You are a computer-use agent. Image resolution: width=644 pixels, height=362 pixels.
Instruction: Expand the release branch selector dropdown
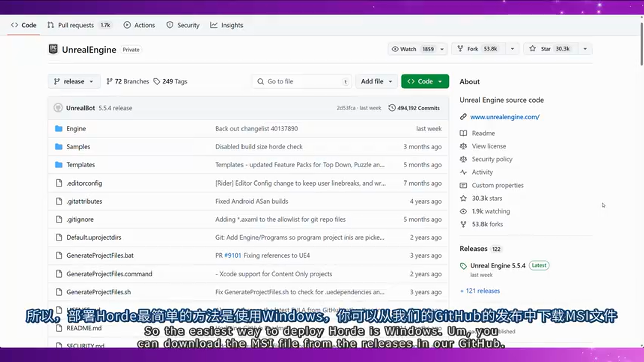pyautogui.click(x=74, y=81)
